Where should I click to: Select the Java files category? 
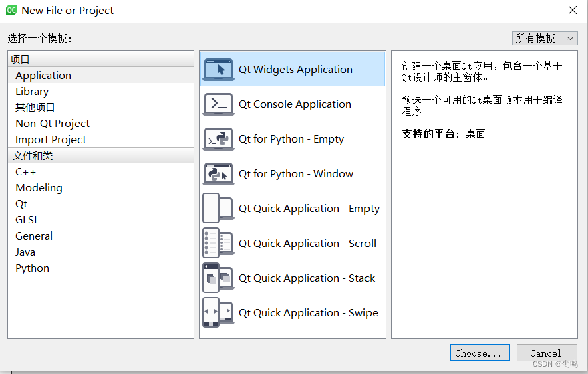click(x=100, y=252)
